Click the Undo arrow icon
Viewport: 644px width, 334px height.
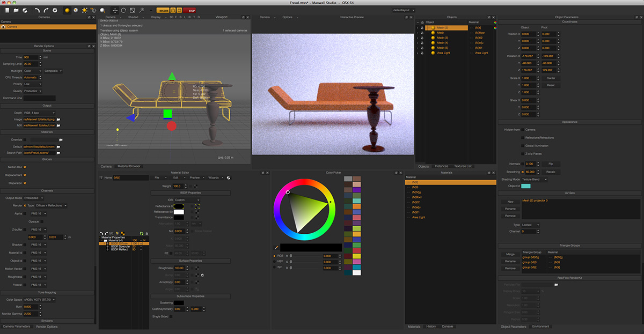pos(37,10)
